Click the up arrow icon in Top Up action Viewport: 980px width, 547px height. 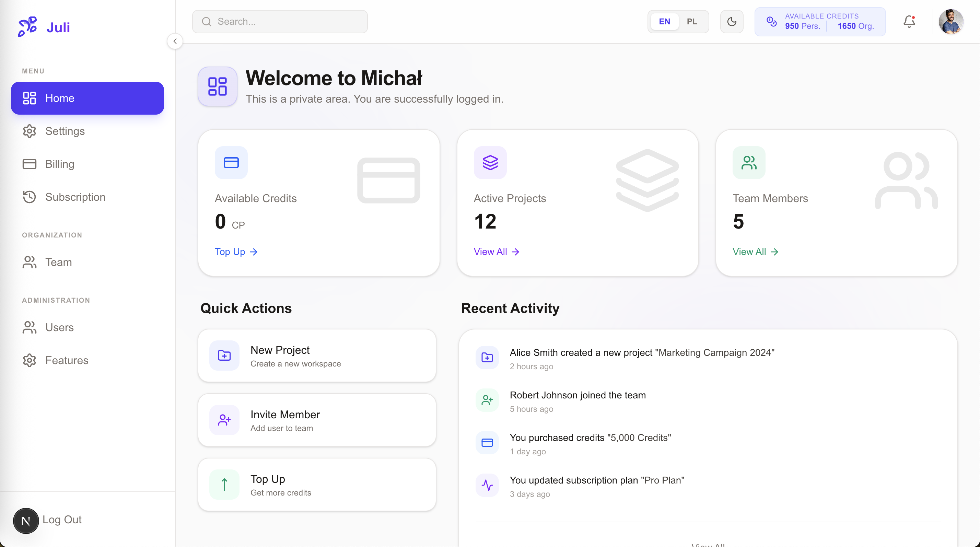click(224, 485)
